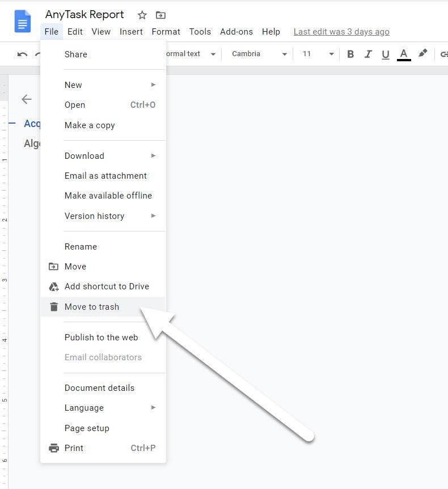Click the vertical ruler on the left

[4, 281]
